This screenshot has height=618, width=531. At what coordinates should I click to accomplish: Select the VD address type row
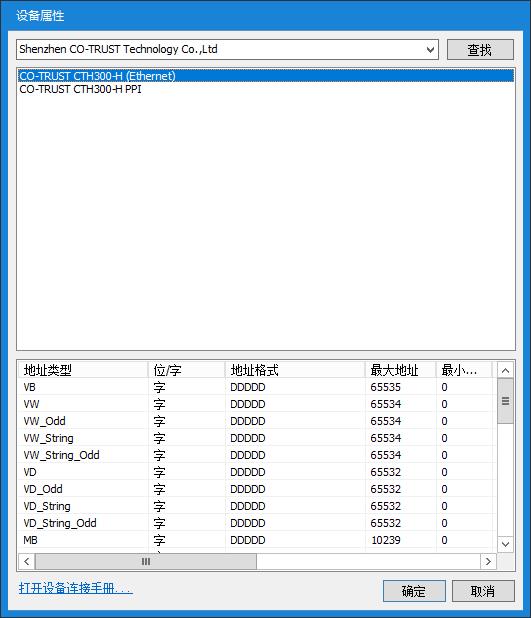pyautogui.click(x=256, y=472)
